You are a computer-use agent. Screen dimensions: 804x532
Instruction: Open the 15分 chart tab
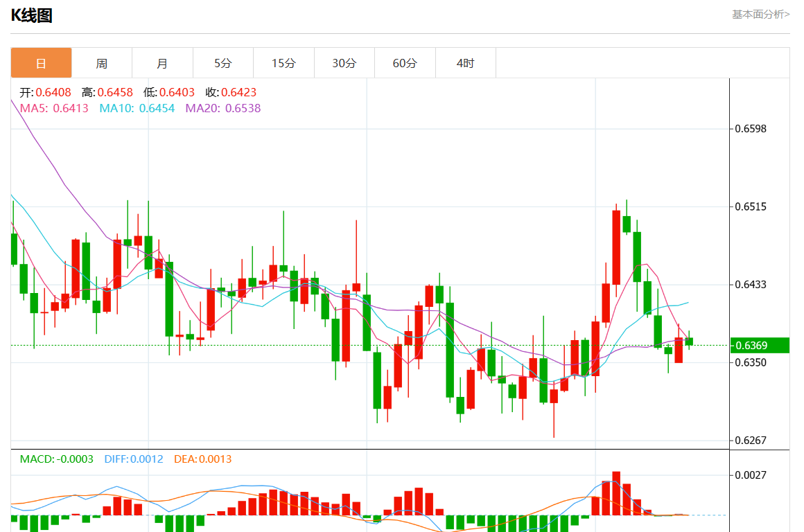(283, 63)
